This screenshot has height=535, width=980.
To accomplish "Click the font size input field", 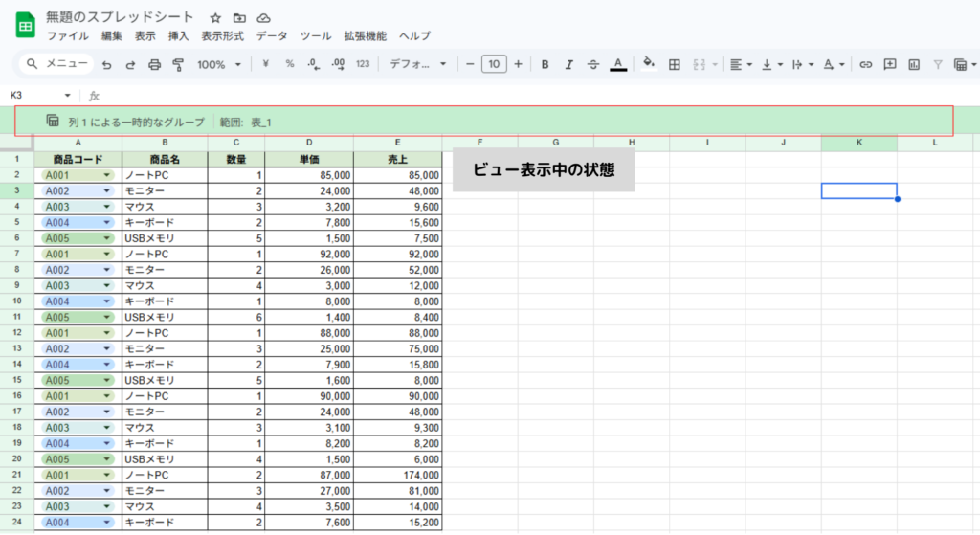I will pyautogui.click(x=494, y=65).
